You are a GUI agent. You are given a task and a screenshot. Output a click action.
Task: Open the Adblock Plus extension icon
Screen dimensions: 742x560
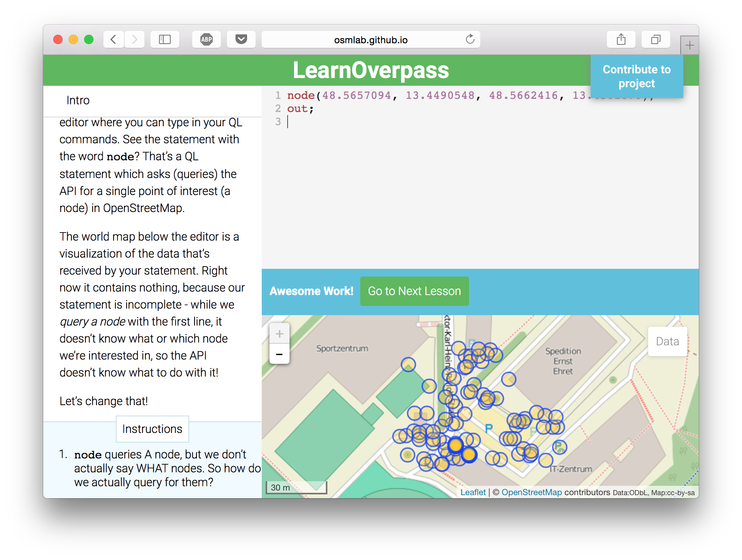pyautogui.click(x=207, y=39)
